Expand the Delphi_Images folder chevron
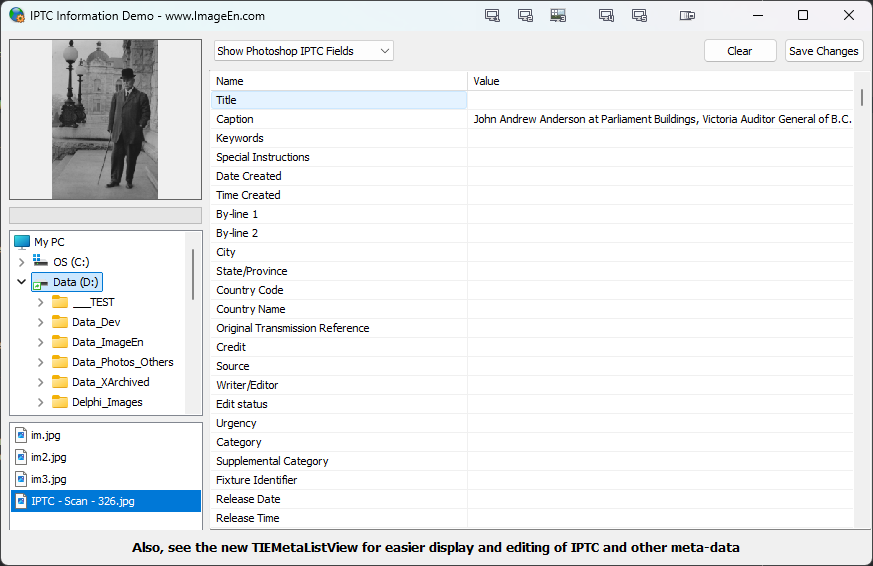 41,402
